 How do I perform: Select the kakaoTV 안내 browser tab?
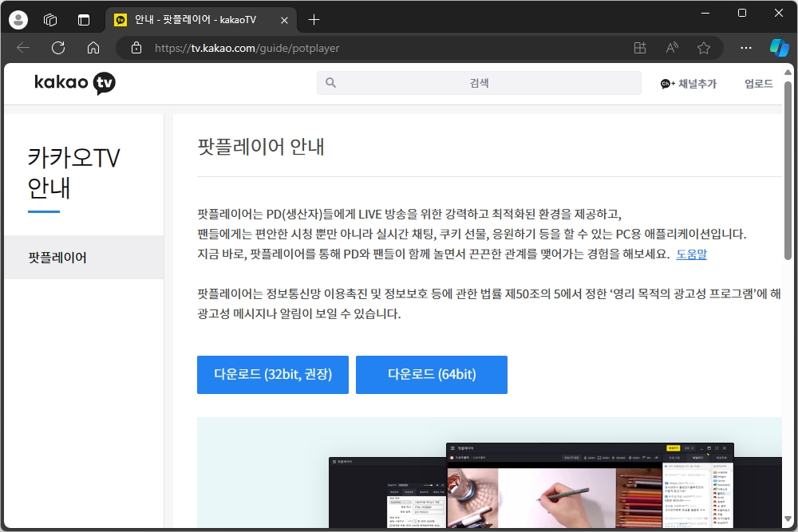(200, 20)
